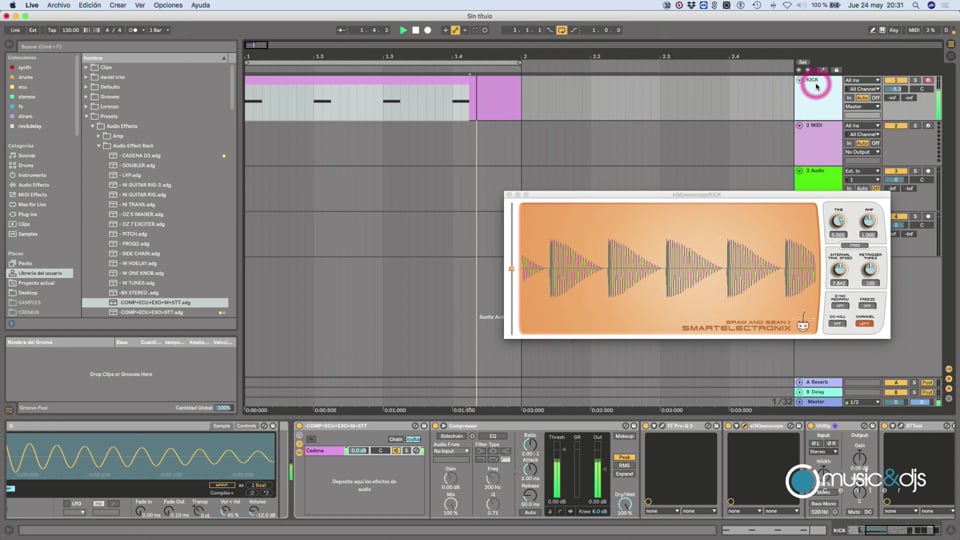This screenshot has width=960, height=540.
Task: Open macOS Spotlight search icon
Action: click(x=915, y=5)
